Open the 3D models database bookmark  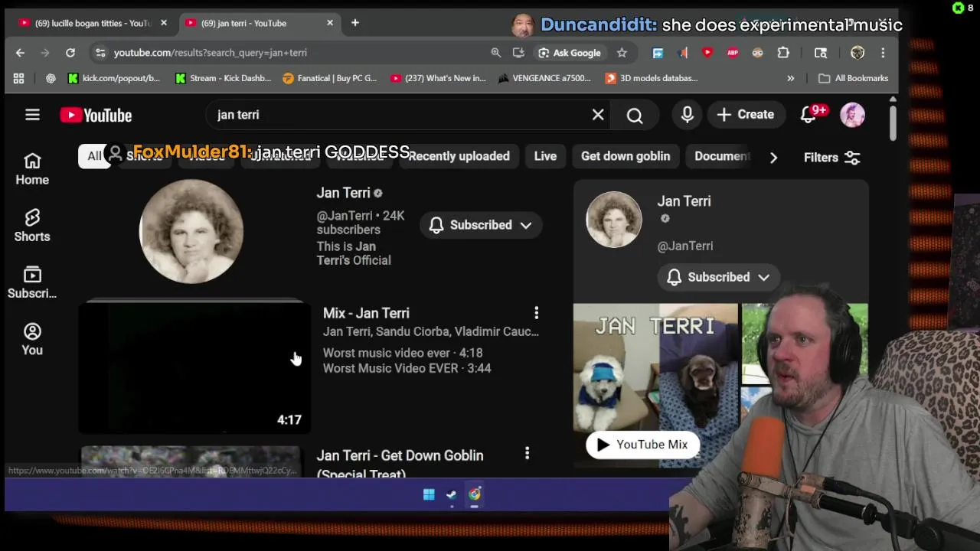click(652, 78)
